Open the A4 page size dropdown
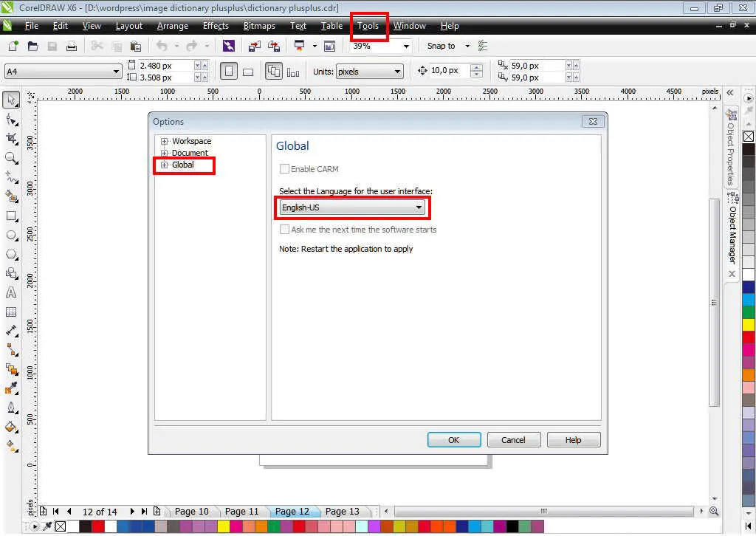The height and width of the screenshot is (536, 756). [63, 72]
